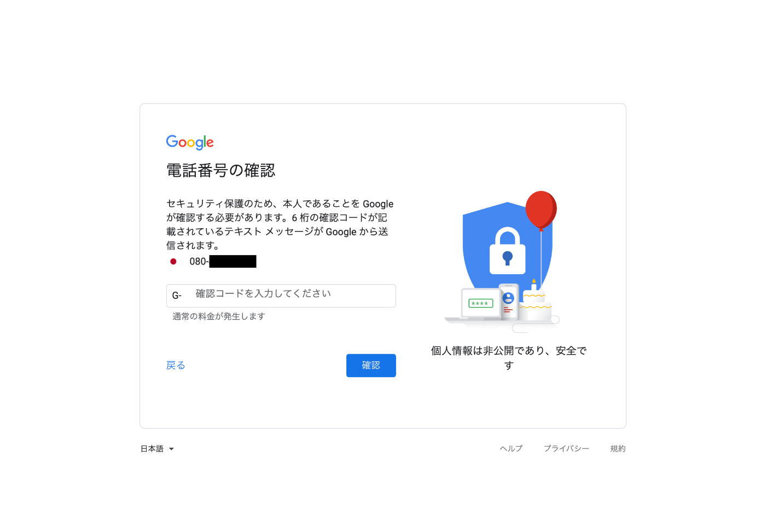Image resolution: width=766 pixels, height=532 pixels.
Task: Click the blue shield illustration
Action: click(507, 246)
